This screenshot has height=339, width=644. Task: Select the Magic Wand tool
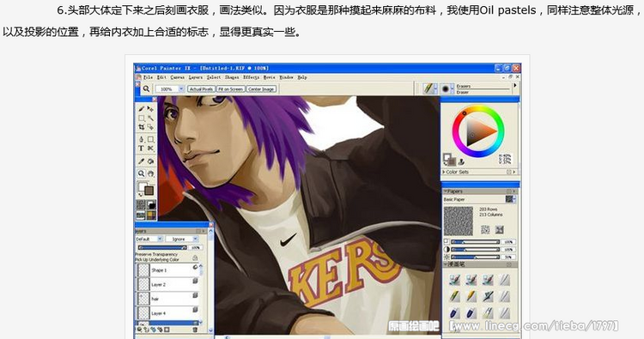tap(151, 118)
